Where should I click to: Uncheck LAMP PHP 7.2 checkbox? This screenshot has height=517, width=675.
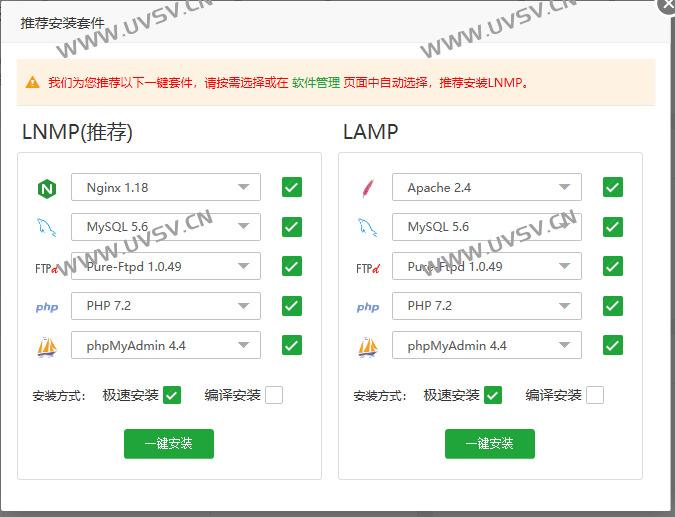613,306
